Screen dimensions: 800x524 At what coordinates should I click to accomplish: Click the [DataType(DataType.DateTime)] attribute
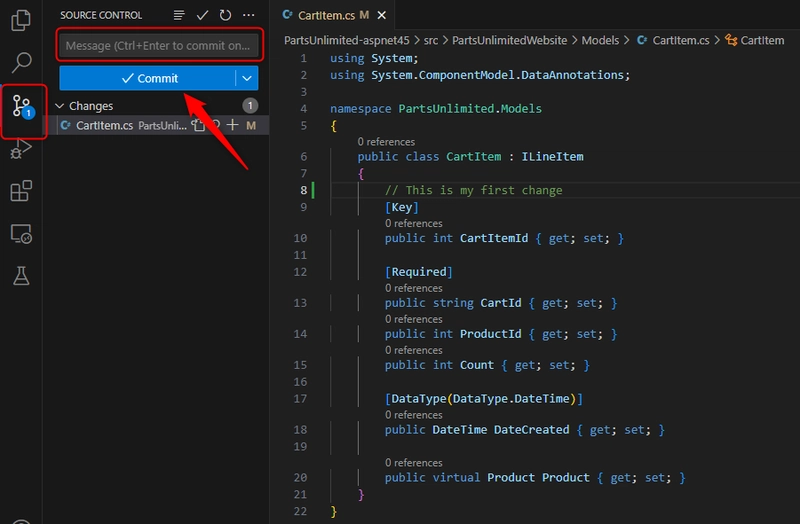[x=484, y=398]
